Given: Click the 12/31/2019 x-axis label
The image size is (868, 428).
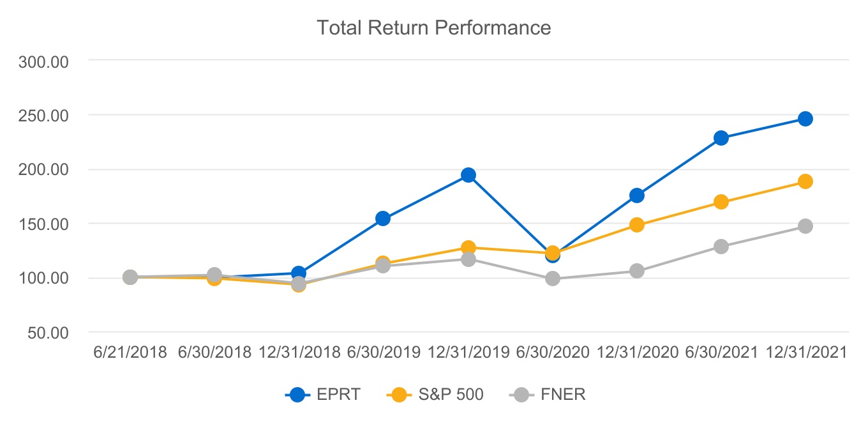Looking at the screenshot, I should pyautogui.click(x=468, y=353).
